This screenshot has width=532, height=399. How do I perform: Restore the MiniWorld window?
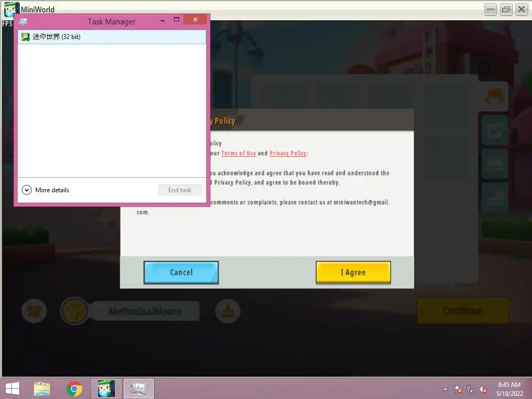pyautogui.click(x=506, y=9)
